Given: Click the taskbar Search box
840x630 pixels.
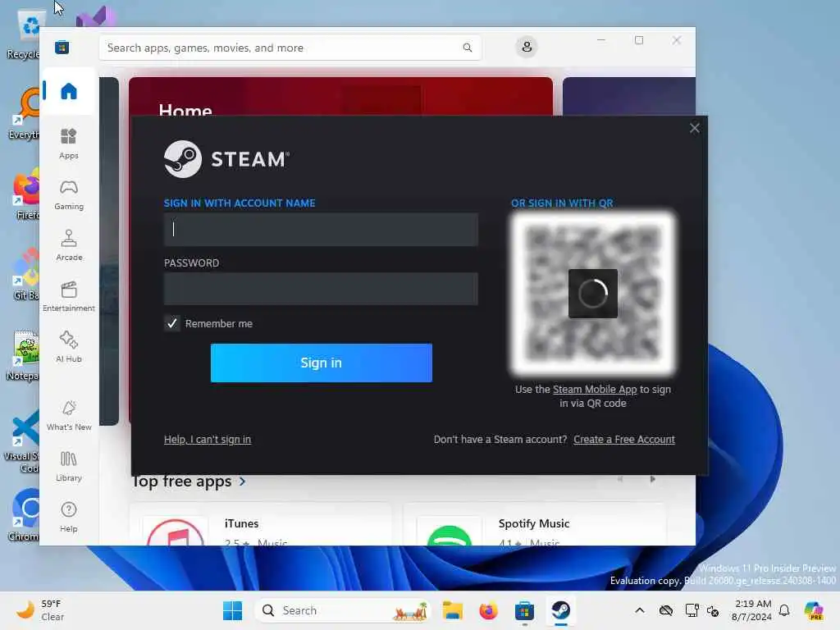Looking at the screenshot, I should pyautogui.click(x=344, y=610).
